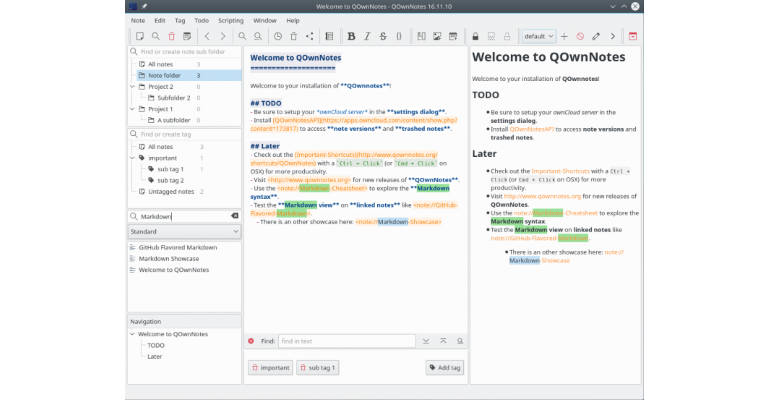Toggle the red distraction-free mode icon
Screen dimensions: 770x400
(633, 36)
